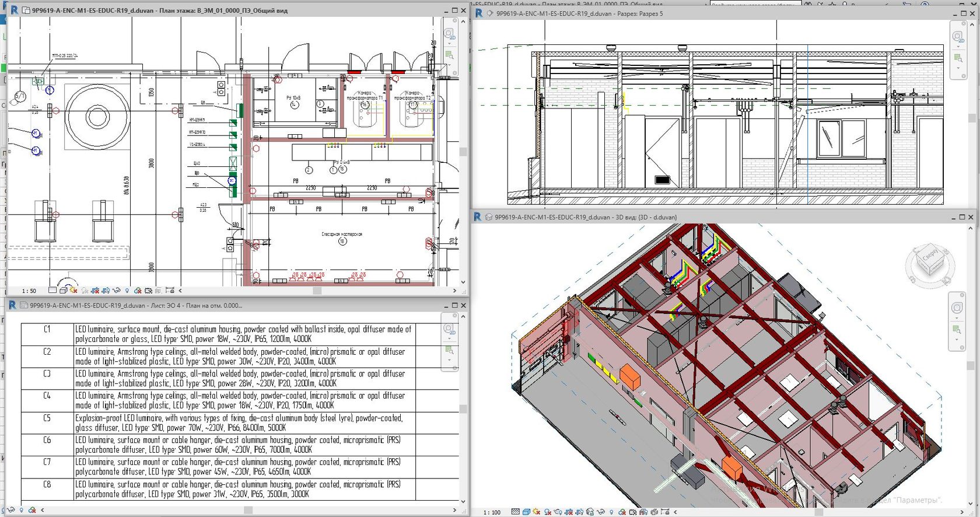
Task: Open the 1 : 100 scale selector
Action: click(x=492, y=512)
